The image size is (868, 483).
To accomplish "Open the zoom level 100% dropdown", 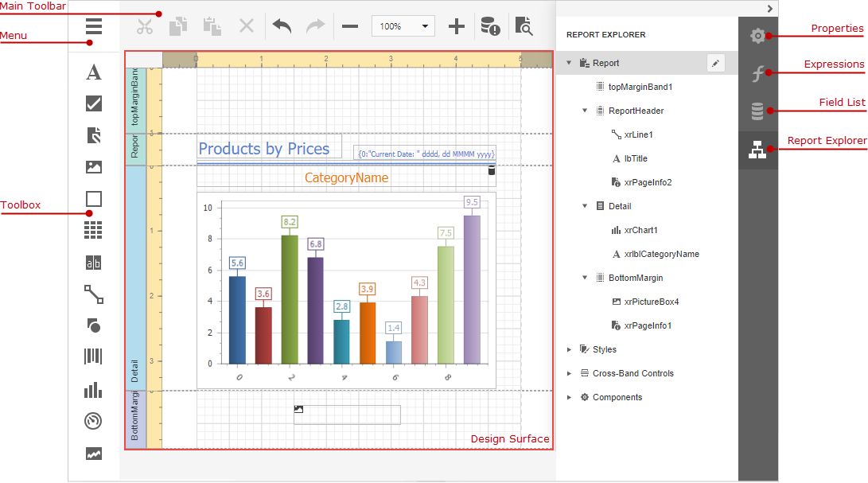I will pyautogui.click(x=403, y=26).
